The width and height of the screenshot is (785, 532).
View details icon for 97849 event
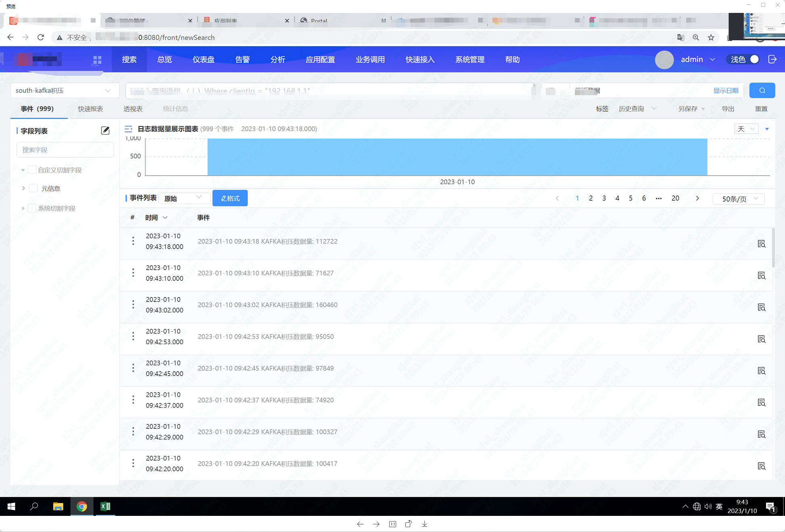762,371
